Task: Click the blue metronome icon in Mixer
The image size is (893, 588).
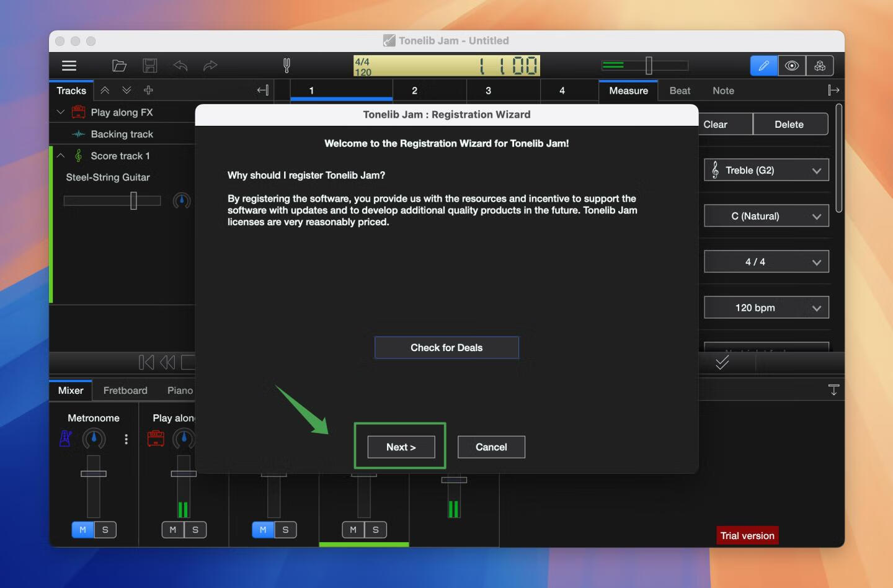Action: [x=66, y=439]
